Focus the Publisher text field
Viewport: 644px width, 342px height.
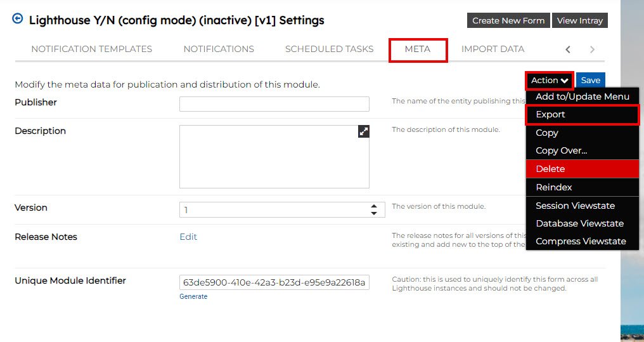pyautogui.click(x=274, y=104)
